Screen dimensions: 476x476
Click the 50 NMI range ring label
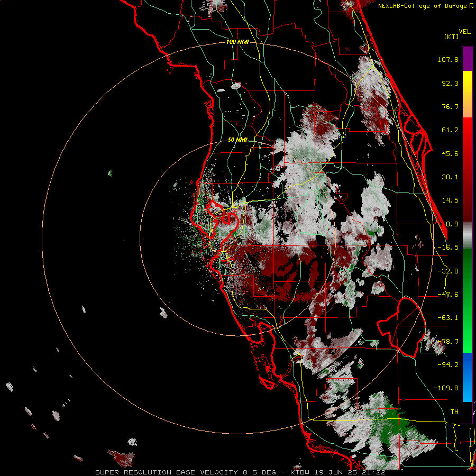(x=237, y=140)
